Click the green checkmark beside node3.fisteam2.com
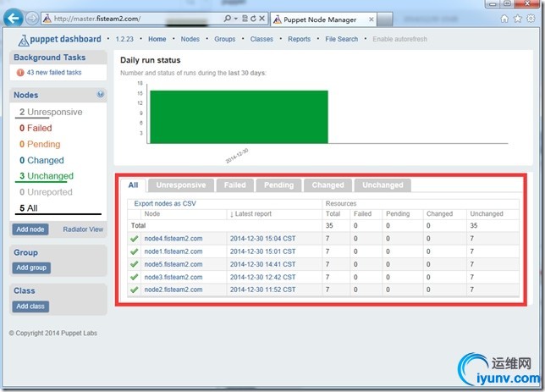The width and height of the screenshot is (545, 392). pos(135,277)
